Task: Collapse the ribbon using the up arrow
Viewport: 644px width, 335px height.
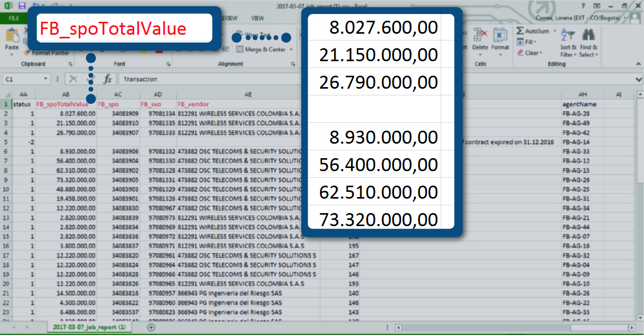Action: pos(638,64)
